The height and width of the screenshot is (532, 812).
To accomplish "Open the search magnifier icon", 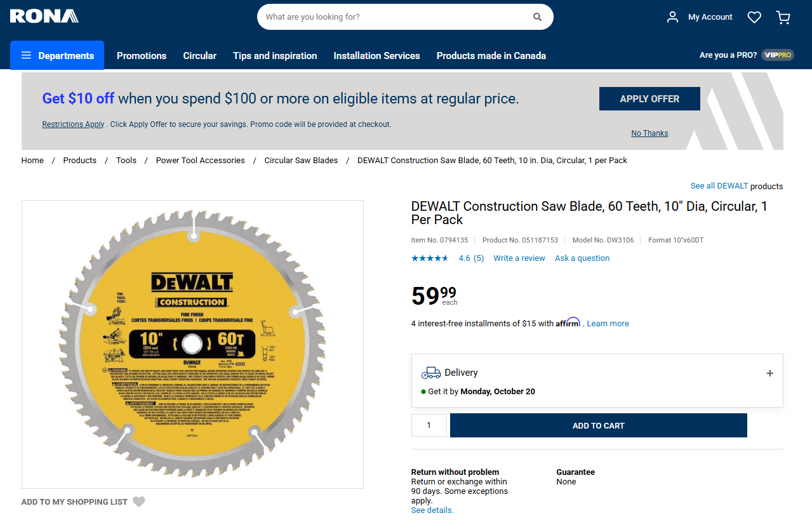I will pos(536,17).
